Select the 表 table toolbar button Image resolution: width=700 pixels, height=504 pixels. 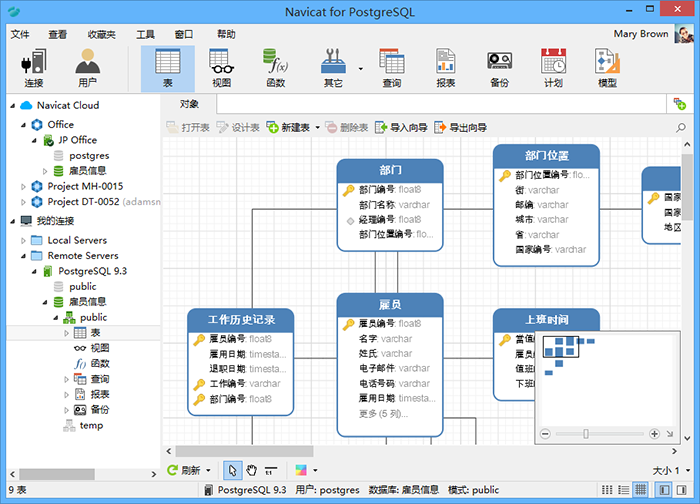(x=168, y=68)
